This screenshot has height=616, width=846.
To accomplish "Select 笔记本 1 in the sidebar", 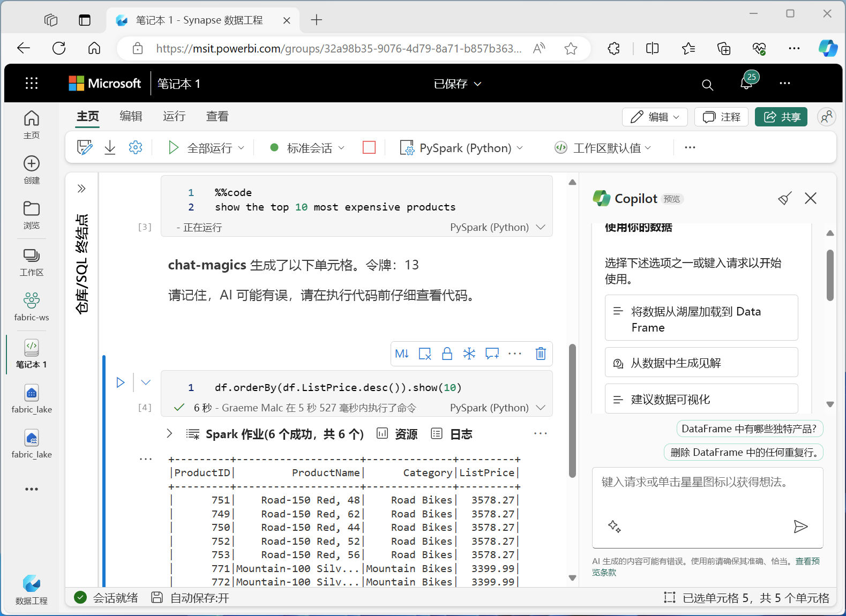I will 32,354.
